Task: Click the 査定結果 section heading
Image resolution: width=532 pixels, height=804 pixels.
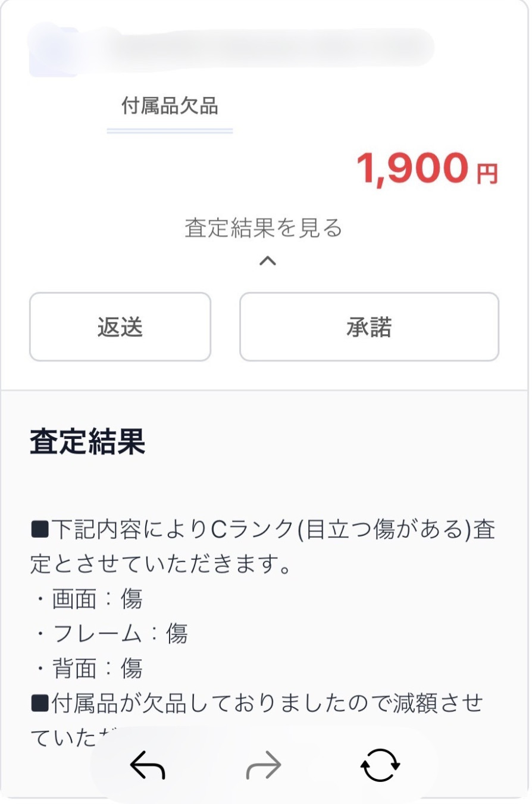Action: click(x=87, y=442)
